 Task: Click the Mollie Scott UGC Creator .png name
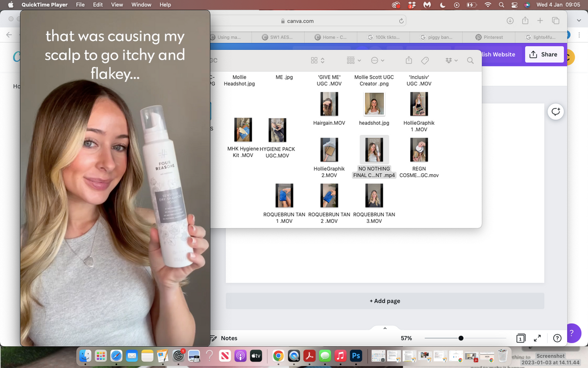(374, 80)
